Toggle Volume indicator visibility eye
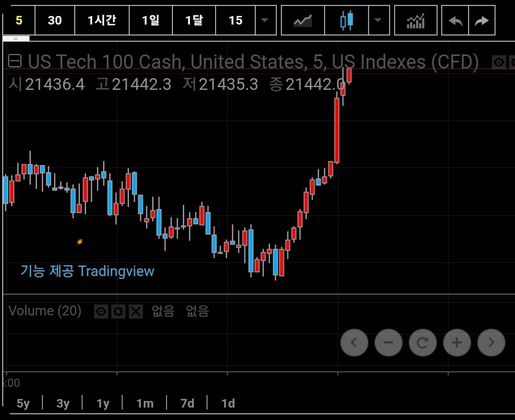 (x=101, y=311)
